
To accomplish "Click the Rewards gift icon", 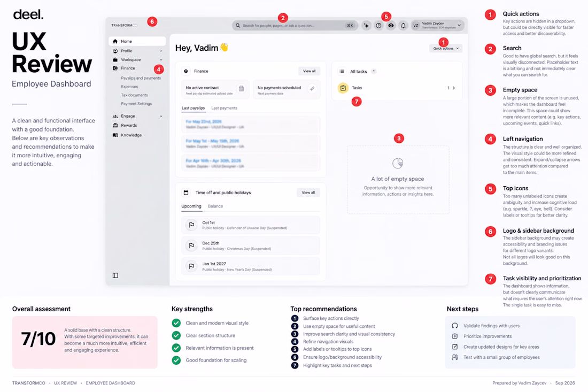I will pyautogui.click(x=115, y=125).
